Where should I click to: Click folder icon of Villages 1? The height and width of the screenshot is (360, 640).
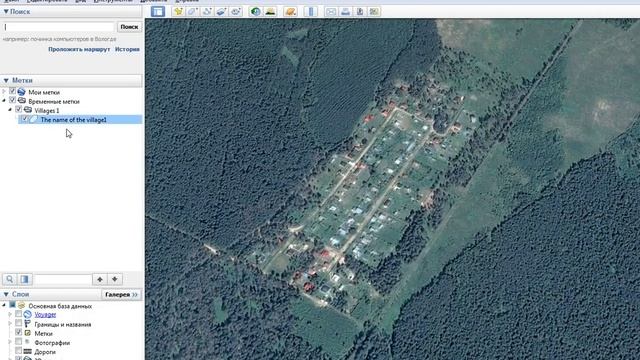(x=28, y=110)
